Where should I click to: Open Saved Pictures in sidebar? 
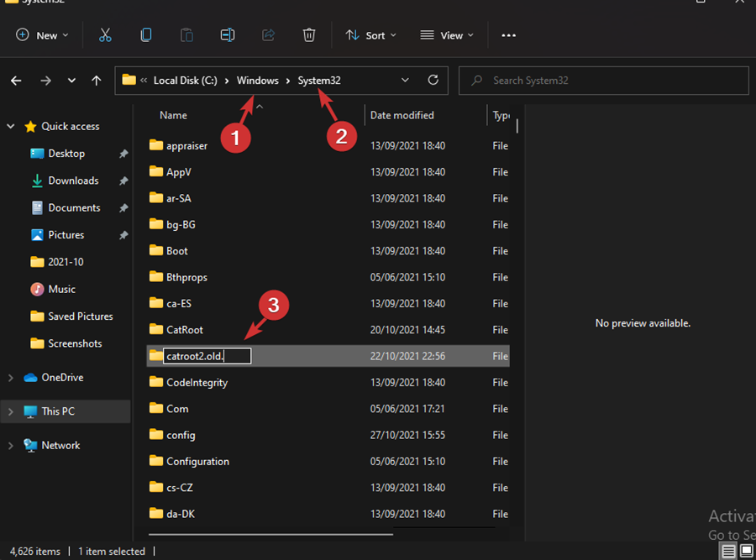(81, 317)
